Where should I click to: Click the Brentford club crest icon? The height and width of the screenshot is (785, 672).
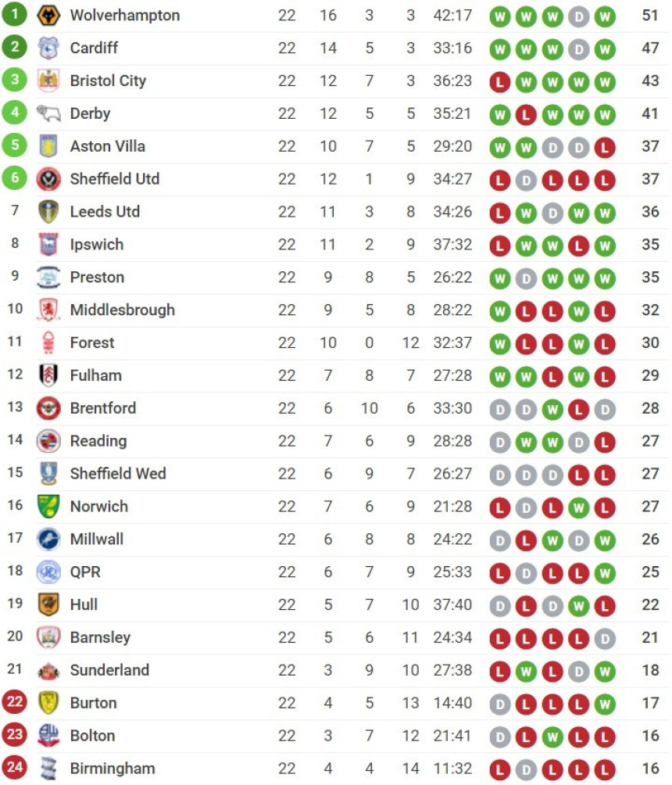[x=48, y=408]
